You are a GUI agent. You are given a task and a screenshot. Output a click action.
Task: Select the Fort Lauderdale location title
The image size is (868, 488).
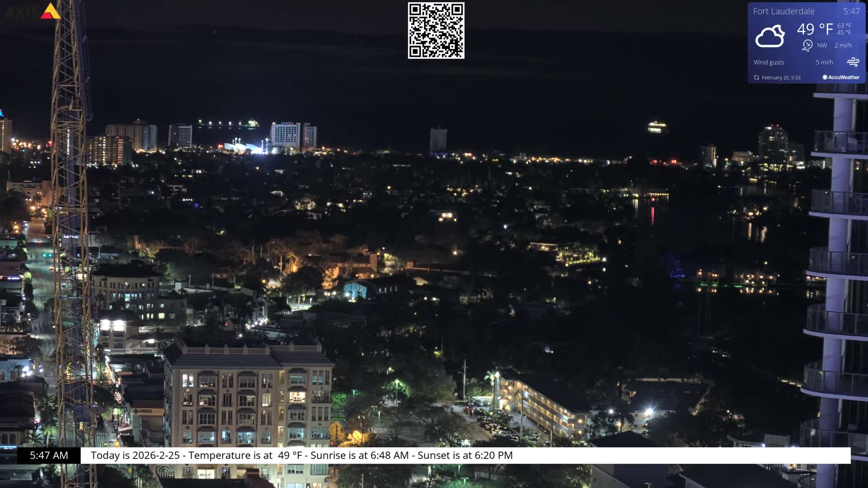coord(783,11)
